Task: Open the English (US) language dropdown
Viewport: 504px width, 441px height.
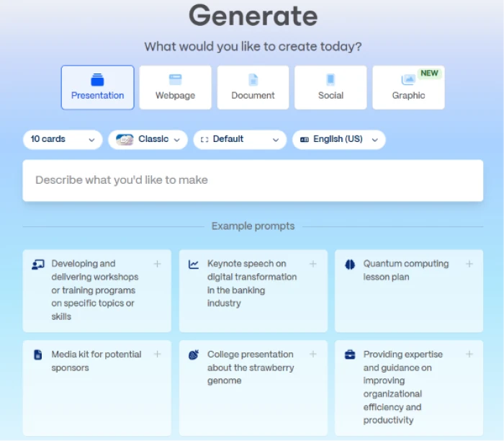Action: [339, 139]
